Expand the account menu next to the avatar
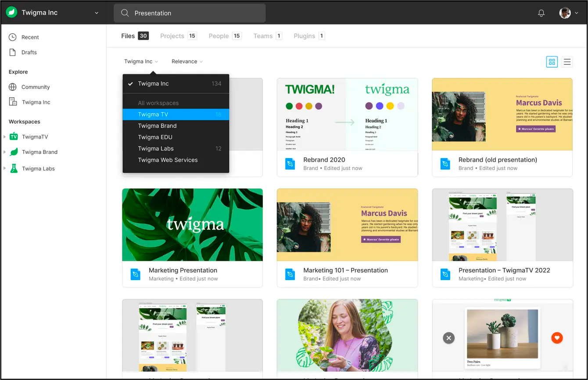 (x=577, y=13)
